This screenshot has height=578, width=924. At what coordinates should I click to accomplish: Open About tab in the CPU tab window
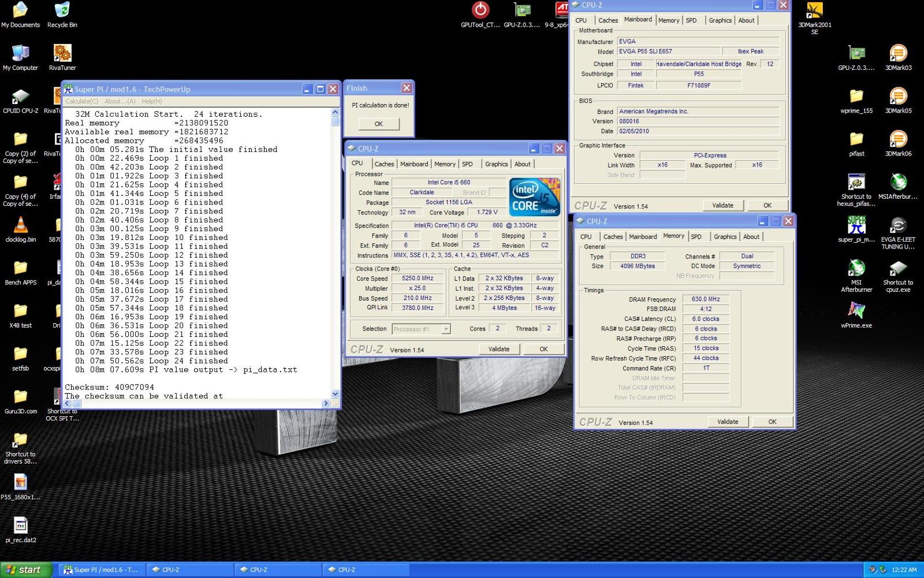(x=523, y=164)
